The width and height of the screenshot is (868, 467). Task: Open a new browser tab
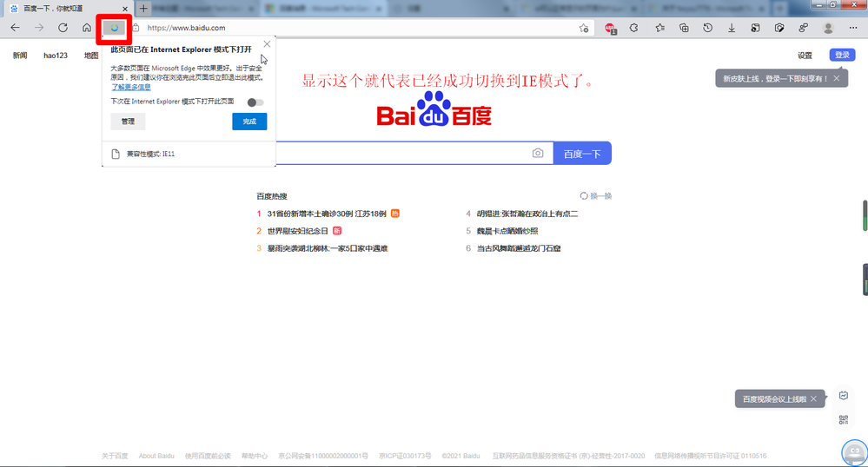click(143, 9)
